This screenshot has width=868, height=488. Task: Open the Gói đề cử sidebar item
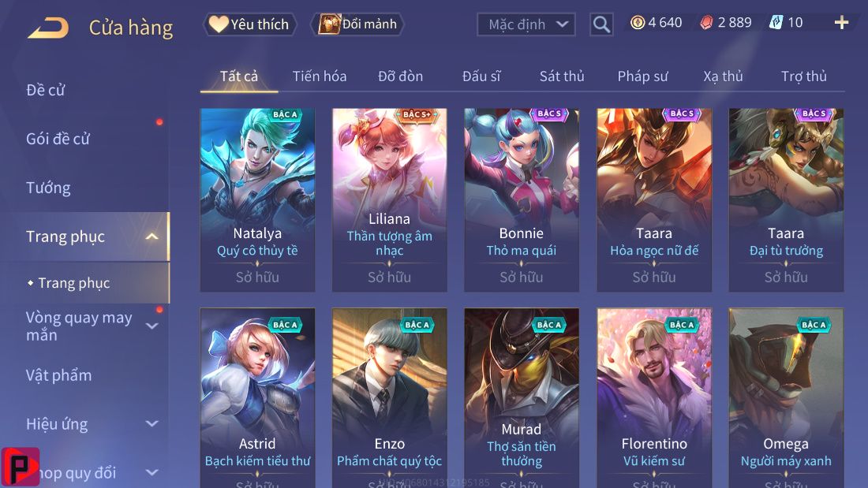(58, 139)
